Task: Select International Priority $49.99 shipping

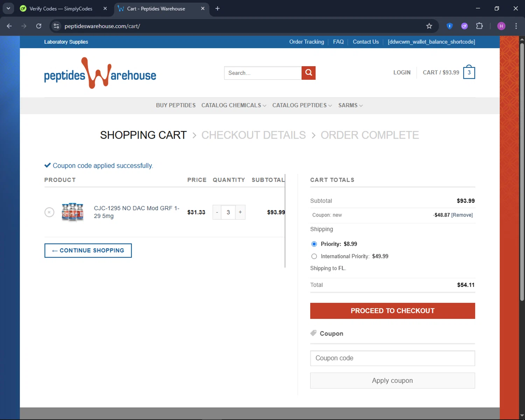Action: pos(314,256)
